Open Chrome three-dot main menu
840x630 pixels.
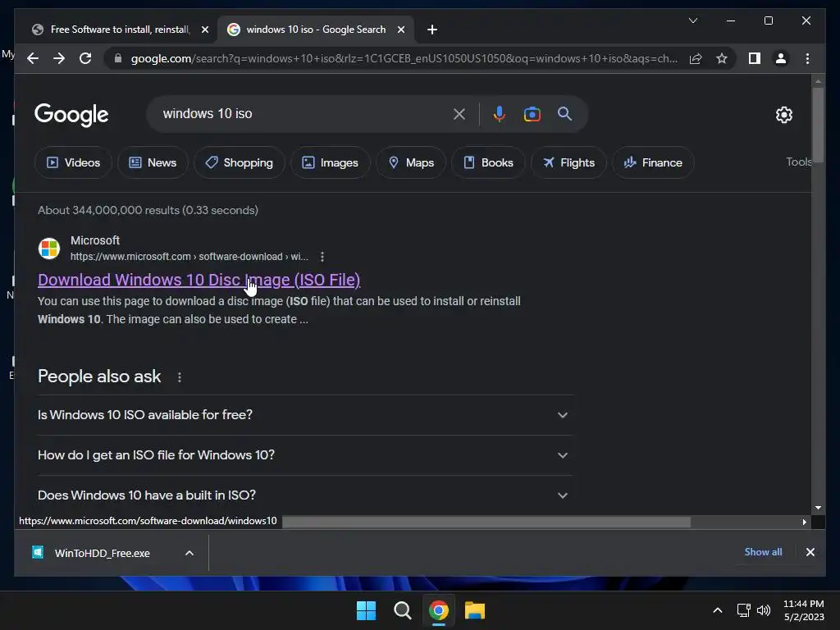(807, 58)
